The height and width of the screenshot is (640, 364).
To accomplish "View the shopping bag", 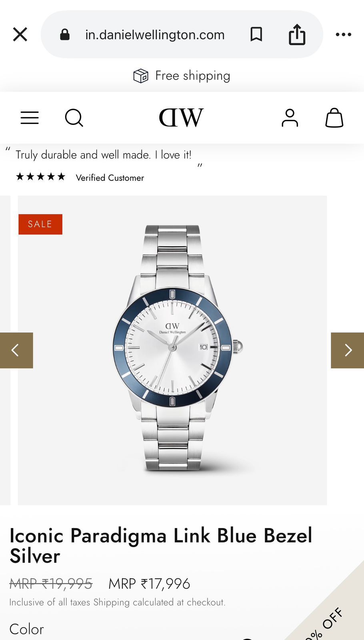I will (x=334, y=118).
